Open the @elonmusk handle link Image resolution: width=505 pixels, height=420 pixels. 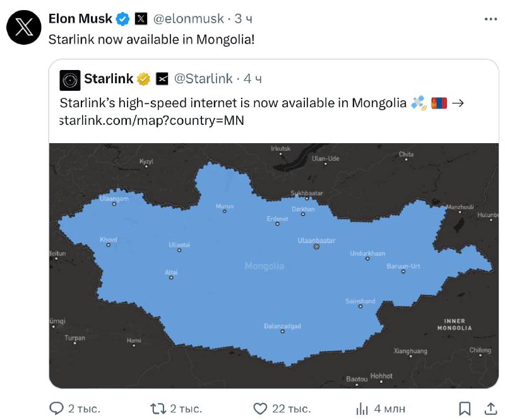(189, 20)
